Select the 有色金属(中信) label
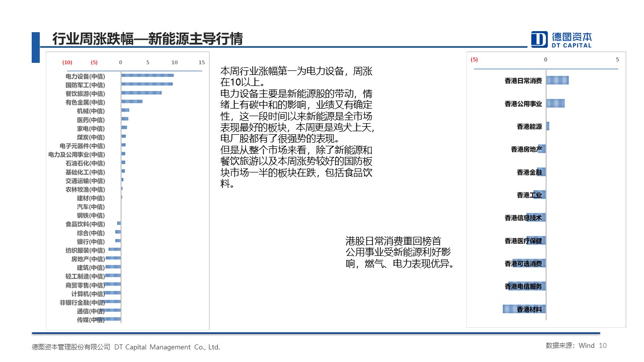This screenshot has height=362, width=644. pyautogui.click(x=85, y=102)
